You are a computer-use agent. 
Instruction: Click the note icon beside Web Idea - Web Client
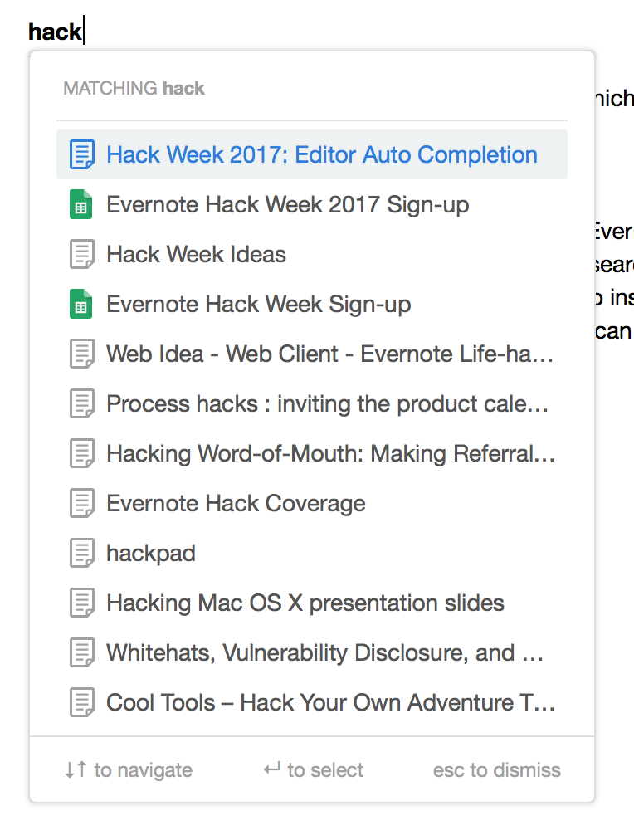[x=81, y=354]
